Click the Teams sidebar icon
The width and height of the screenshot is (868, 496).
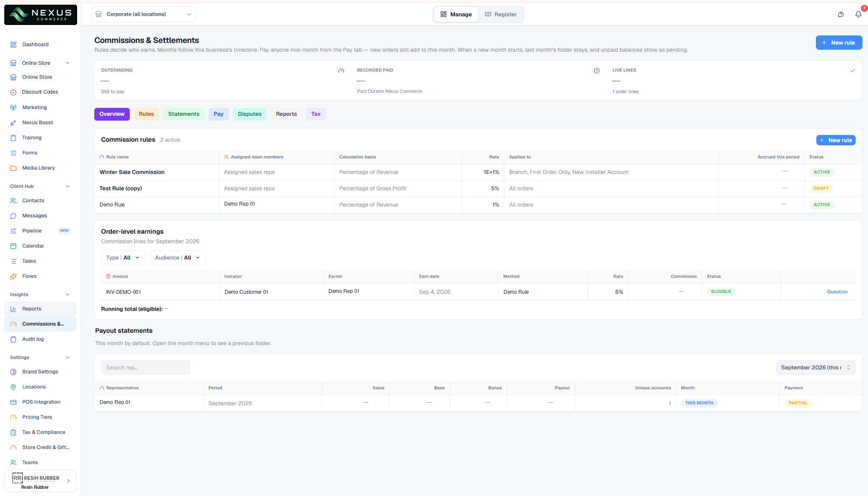click(x=13, y=463)
